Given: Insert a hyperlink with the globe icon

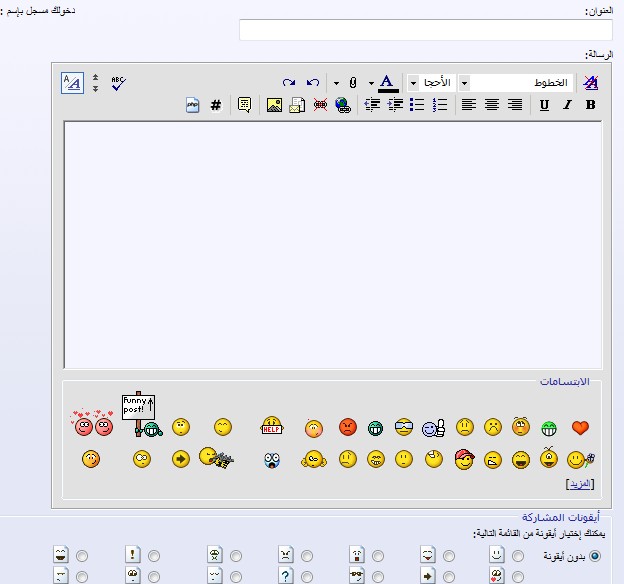Looking at the screenshot, I should [343, 105].
